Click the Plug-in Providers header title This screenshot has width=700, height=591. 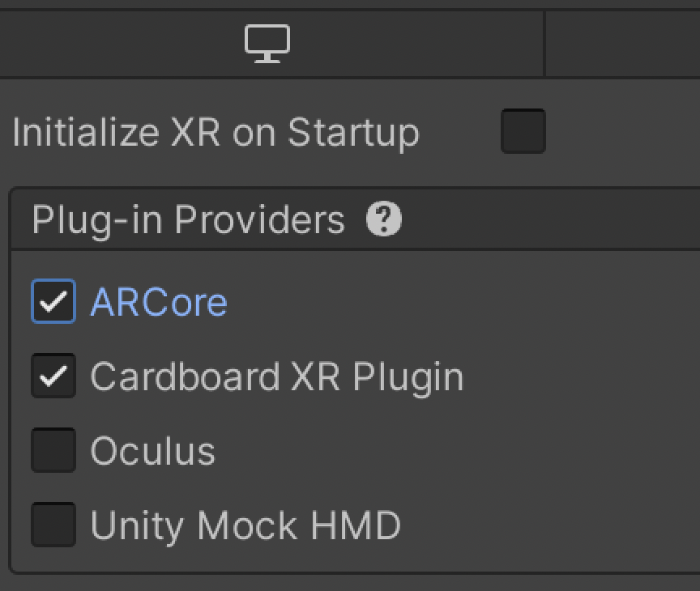(x=188, y=219)
